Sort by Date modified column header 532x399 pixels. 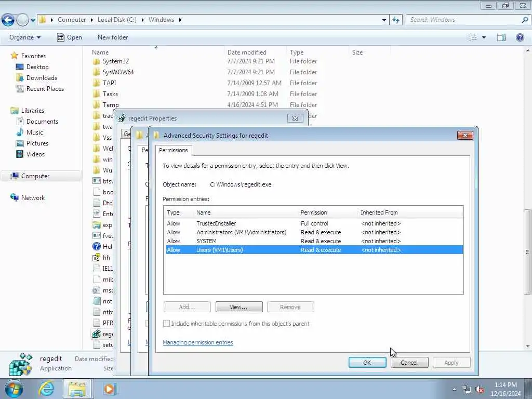[x=255, y=52]
